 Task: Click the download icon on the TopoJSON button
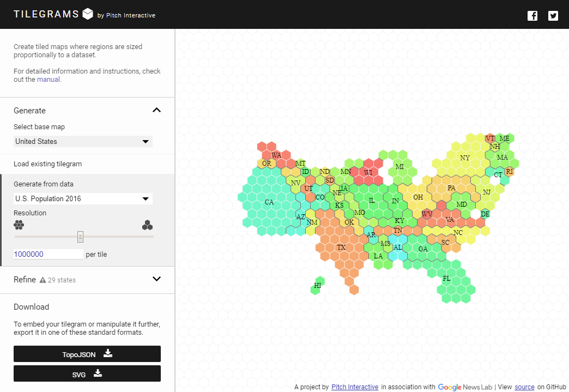107,353
